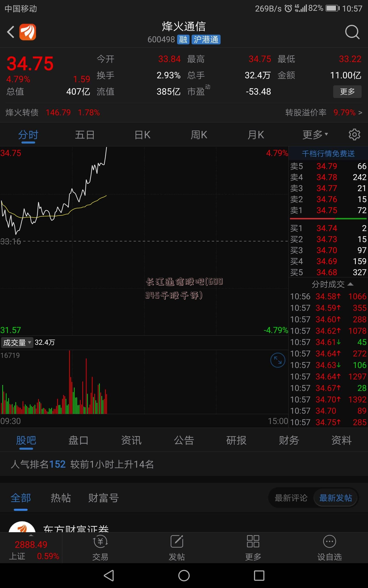Tap 卖3 34.77 order row

328,188
